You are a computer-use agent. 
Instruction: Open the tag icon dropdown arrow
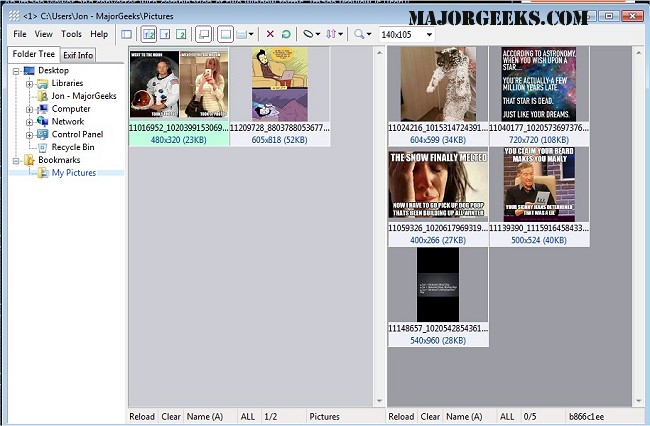point(318,34)
